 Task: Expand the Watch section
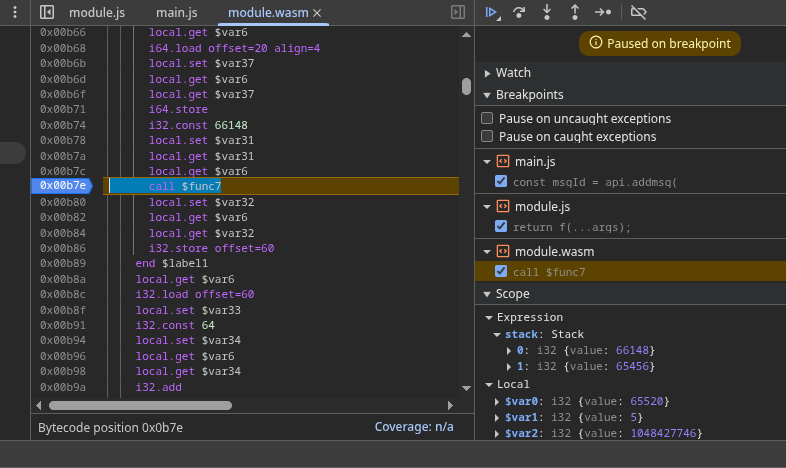[x=487, y=73]
